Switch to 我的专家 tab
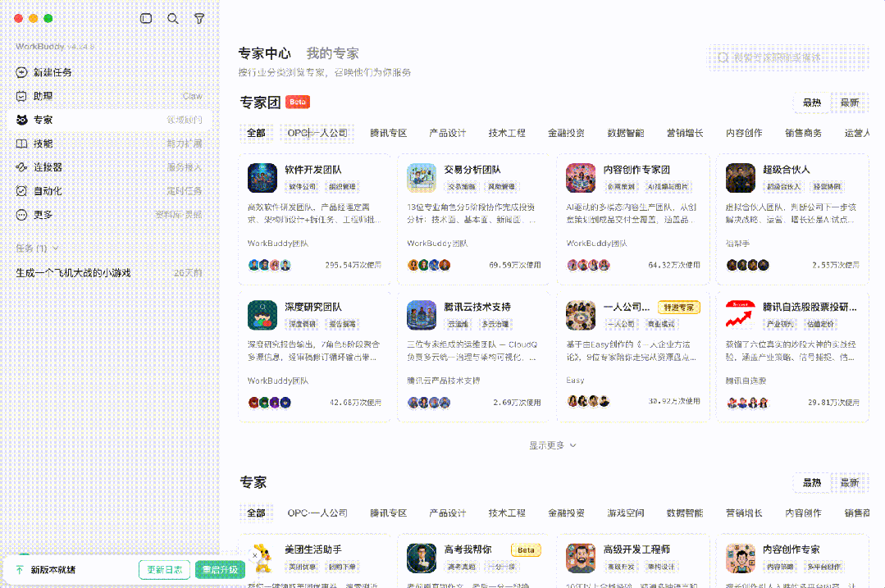The width and height of the screenshot is (885, 588). coord(332,53)
